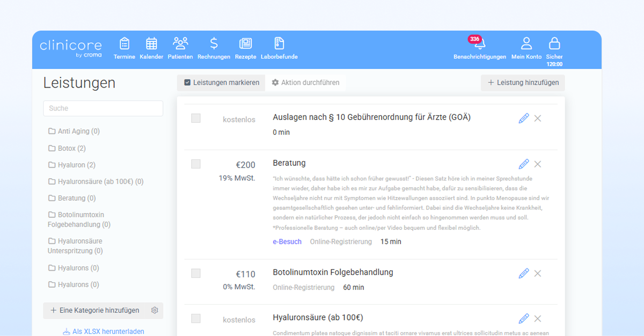Open category settings gear icon
The height and width of the screenshot is (336, 644).
click(155, 310)
